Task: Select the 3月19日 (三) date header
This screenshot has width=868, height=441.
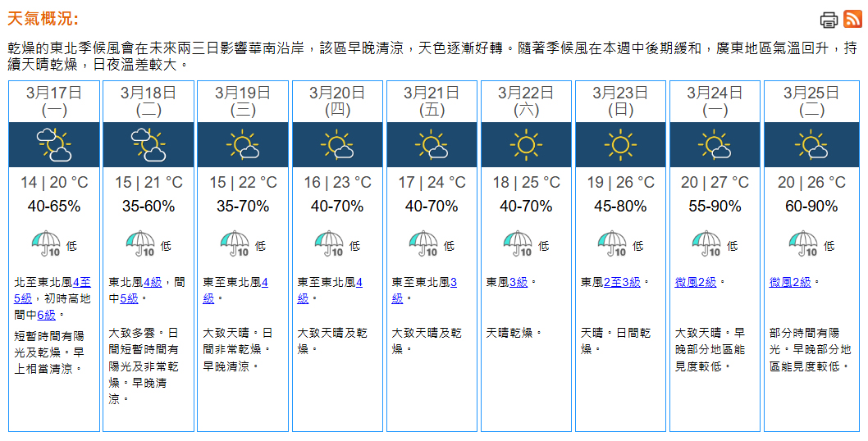Action: [243, 101]
